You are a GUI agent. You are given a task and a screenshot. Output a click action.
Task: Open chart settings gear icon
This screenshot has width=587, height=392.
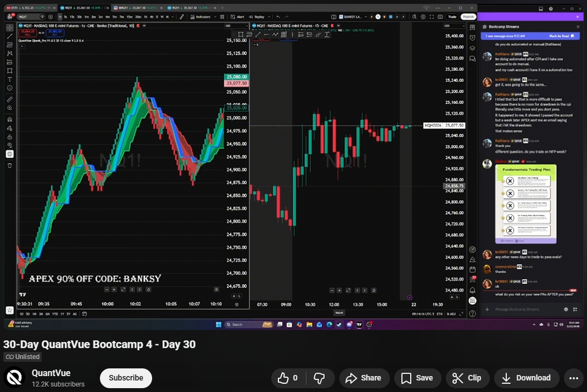(x=423, y=17)
